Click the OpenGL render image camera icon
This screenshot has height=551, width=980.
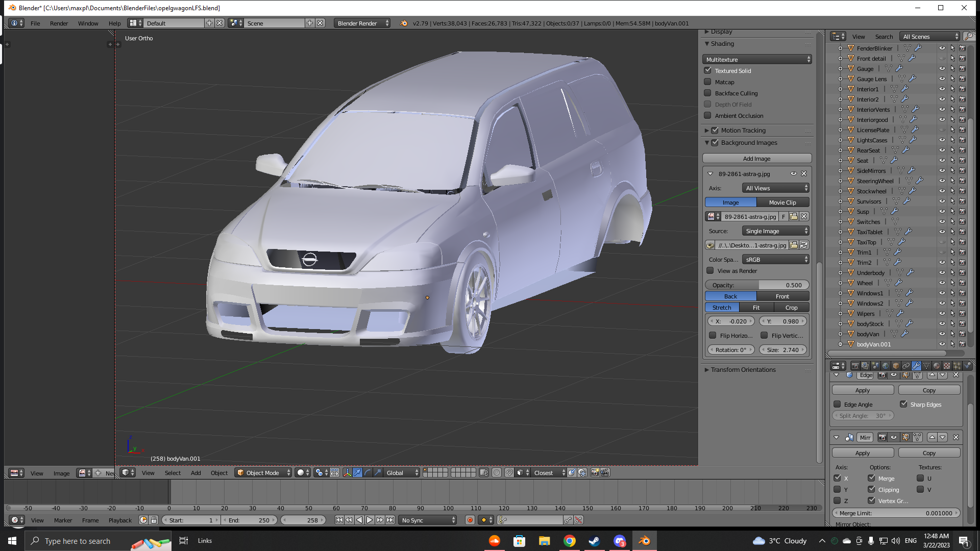pyautogui.click(x=595, y=473)
